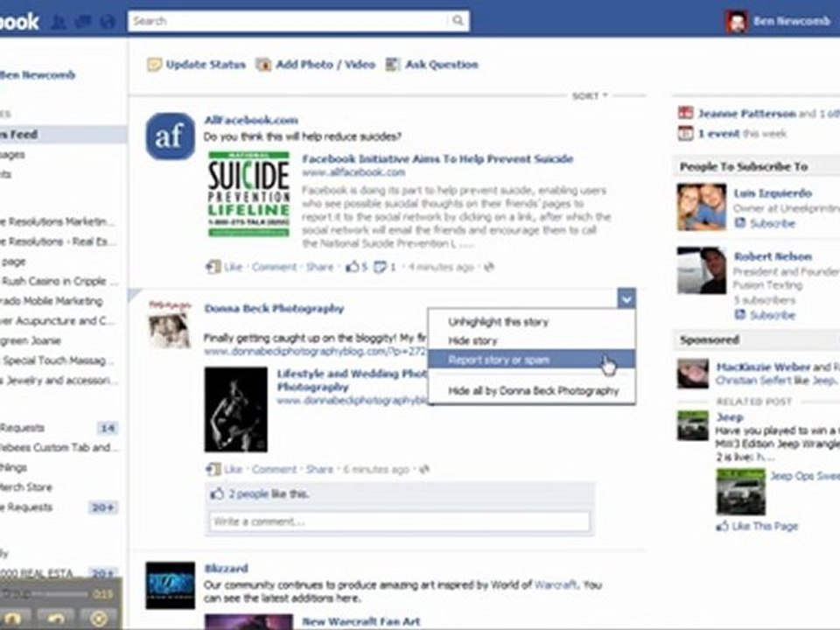Screen dimensions: 840x630
Task: Click the like icon before Like on Donna Beck post
Action: coord(213,469)
